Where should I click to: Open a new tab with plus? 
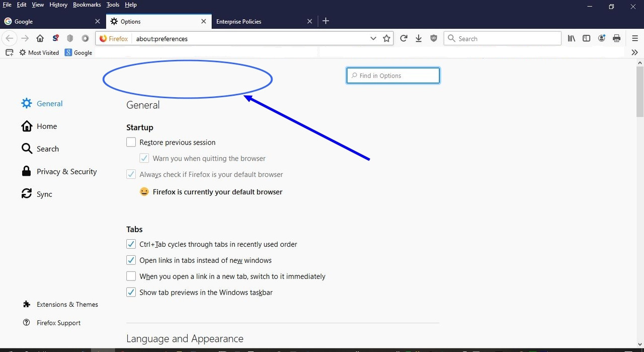pos(326,21)
